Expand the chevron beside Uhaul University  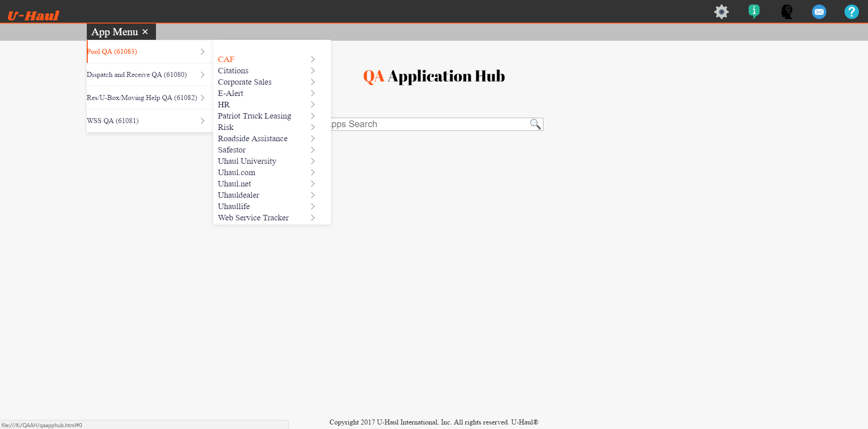pos(313,161)
